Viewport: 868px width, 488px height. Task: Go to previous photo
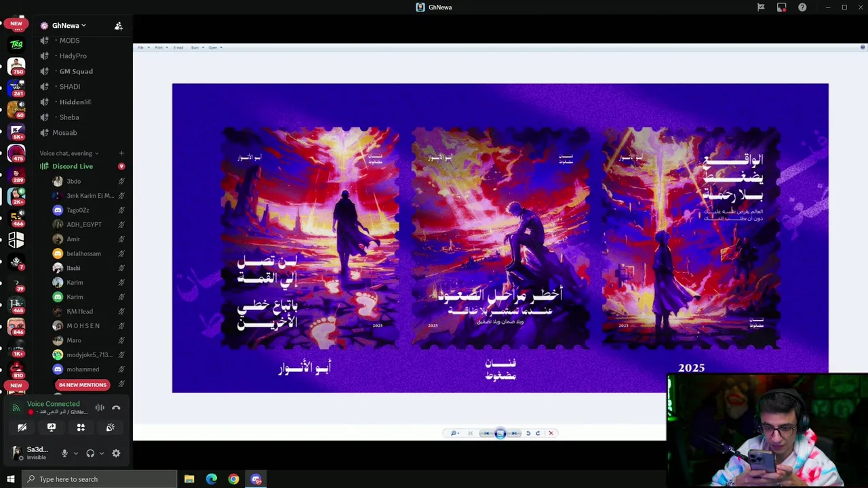pyautogui.click(x=486, y=433)
